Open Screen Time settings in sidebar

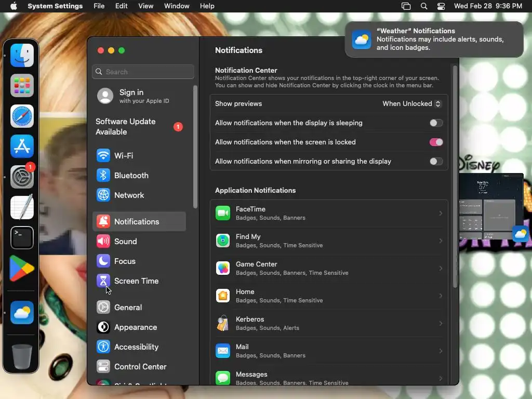pyautogui.click(x=139, y=281)
